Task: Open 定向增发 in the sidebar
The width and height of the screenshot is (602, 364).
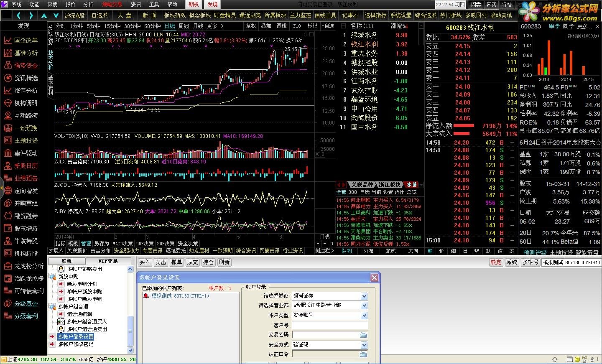Action: 26,191
